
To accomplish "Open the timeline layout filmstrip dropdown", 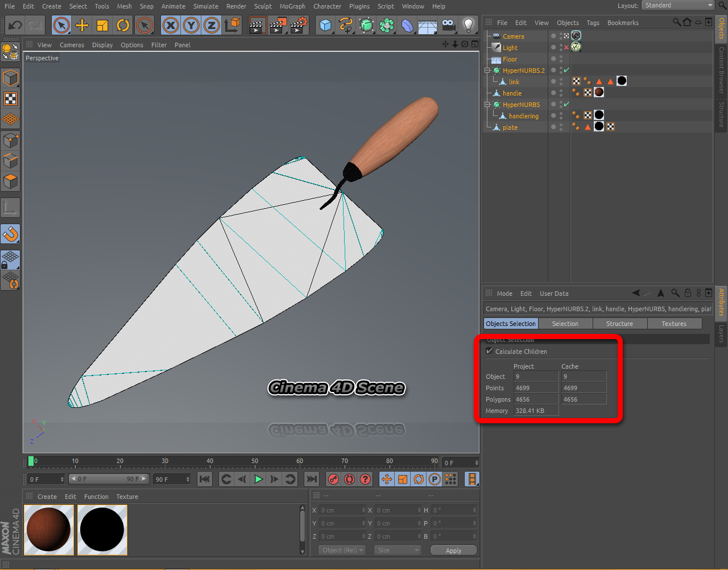I will pos(472,479).
